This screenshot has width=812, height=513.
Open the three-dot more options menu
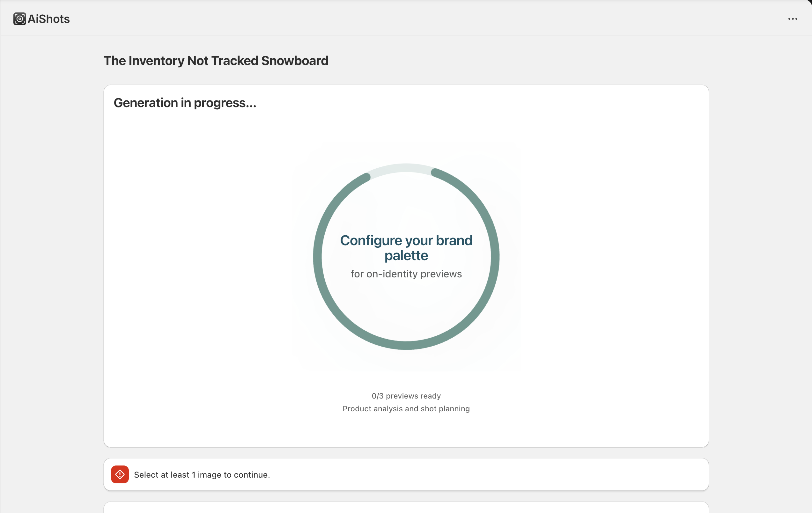793,19
